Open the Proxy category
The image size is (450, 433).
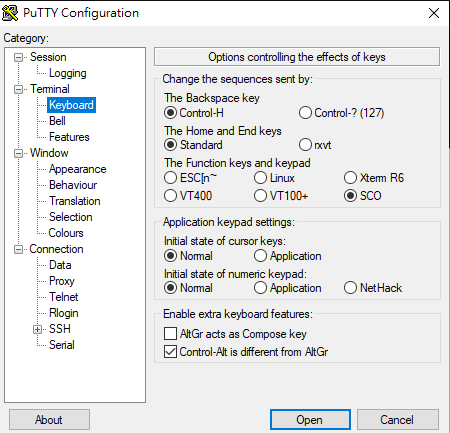click(x=62, y=281)
